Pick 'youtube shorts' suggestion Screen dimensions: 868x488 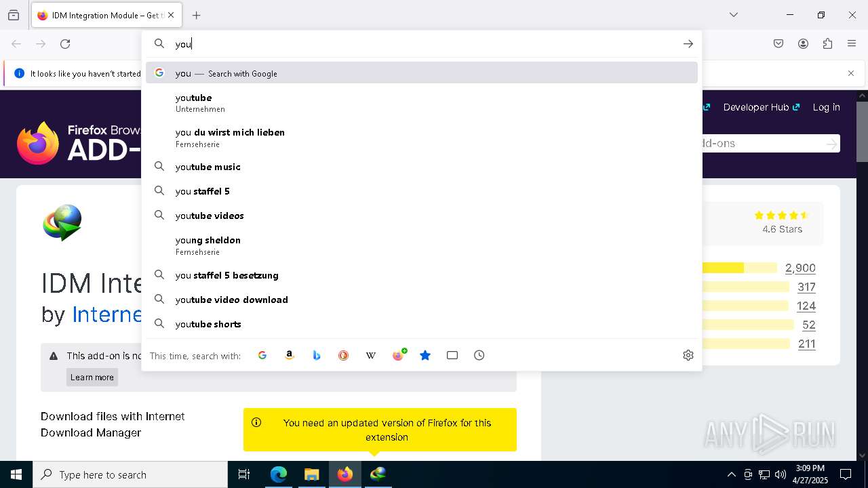click(422, 324)
